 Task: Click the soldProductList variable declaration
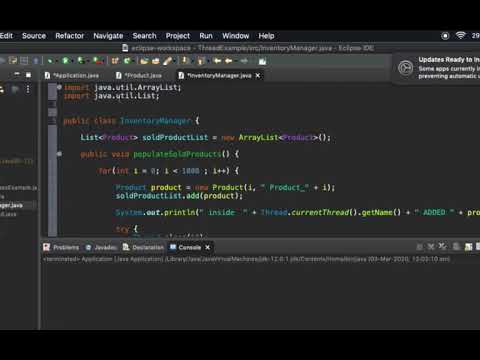tap(175, 137)
